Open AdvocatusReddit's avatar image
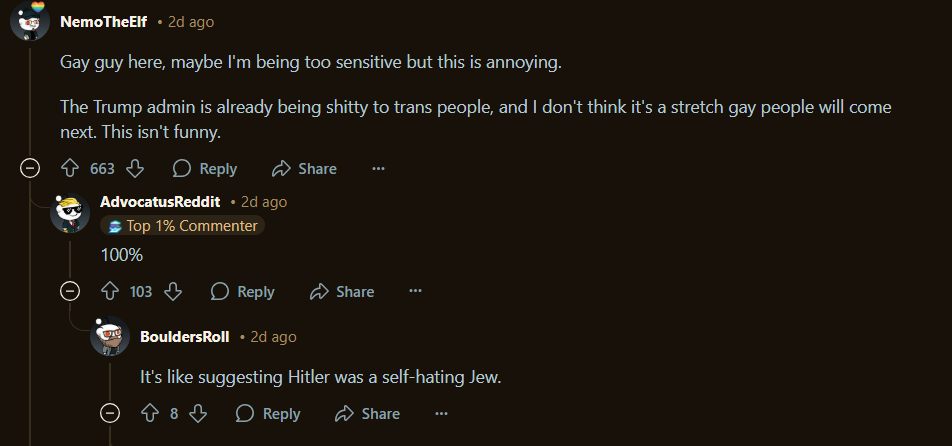 [70, 213]
